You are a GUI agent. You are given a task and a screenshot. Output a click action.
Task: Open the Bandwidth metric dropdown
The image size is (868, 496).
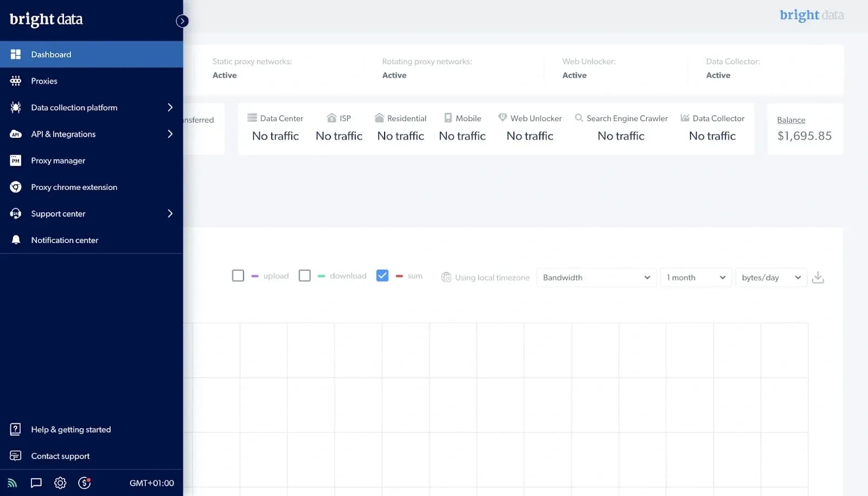point(596,277)
